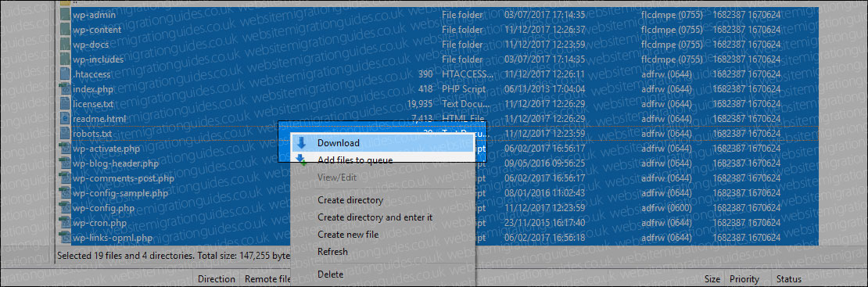Image resolution: width=868 pixels, height=287 pixels.
Task: Click the wp-includes folder icon
Action: tap(66, 59)
